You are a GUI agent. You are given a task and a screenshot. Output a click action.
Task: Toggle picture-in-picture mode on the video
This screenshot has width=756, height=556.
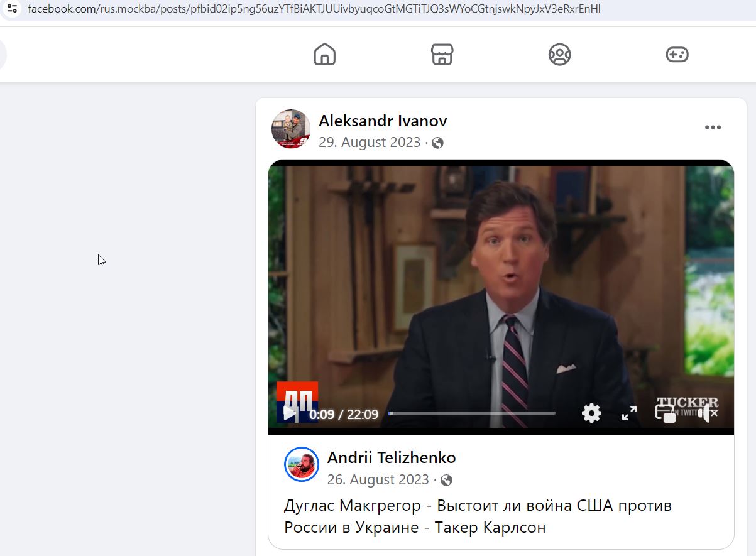pyautogui.click(x=666, y=413)
